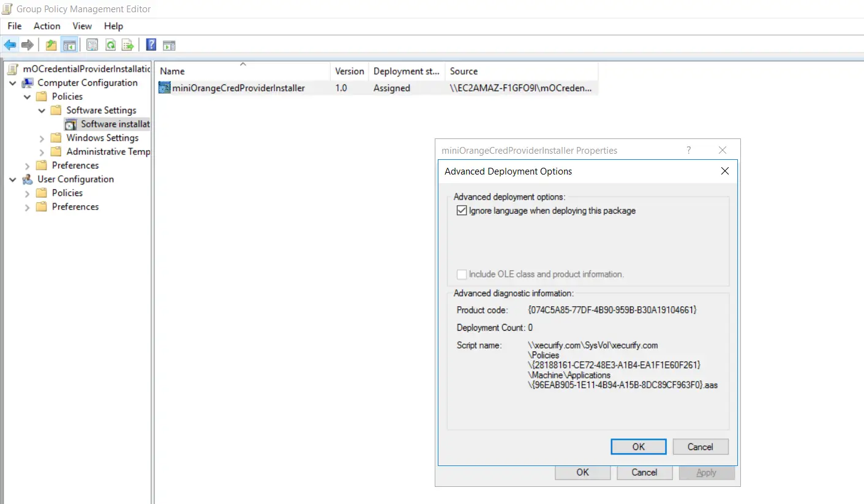Click the mOCredentialProviderInstallation policy root icon
Screen dimensions: 864x504
pyautogui.click(x=13, y=69)
